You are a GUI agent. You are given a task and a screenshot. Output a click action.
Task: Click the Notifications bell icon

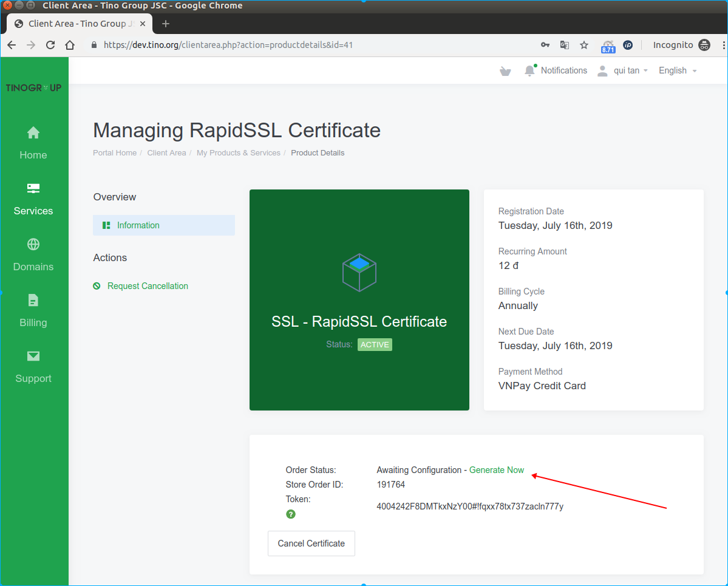coord(529,70)
